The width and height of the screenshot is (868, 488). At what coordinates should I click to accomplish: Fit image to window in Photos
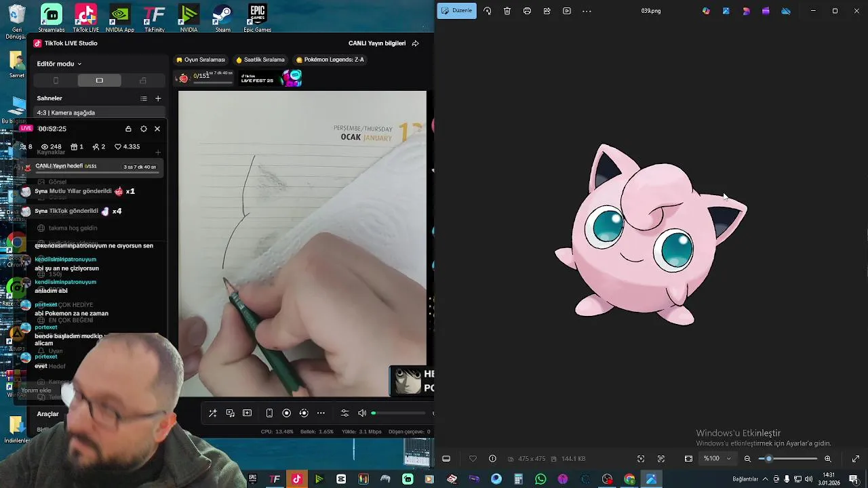coord(688,459)
